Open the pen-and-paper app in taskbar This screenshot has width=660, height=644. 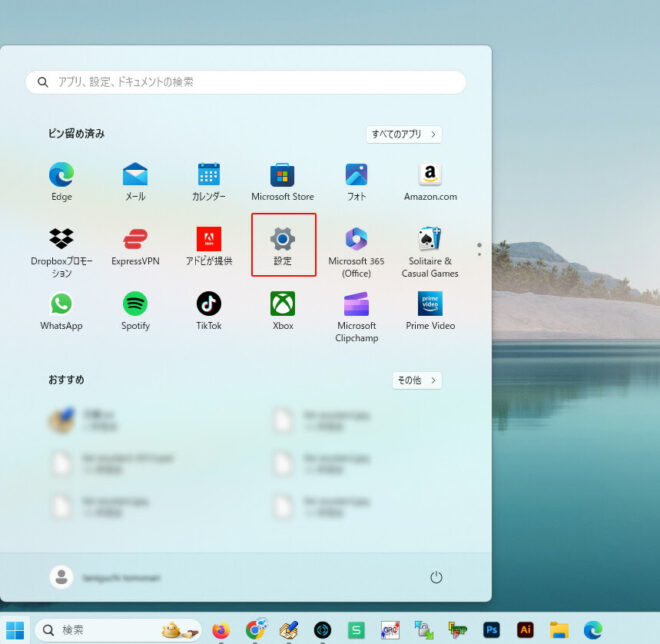pos(289,630)
